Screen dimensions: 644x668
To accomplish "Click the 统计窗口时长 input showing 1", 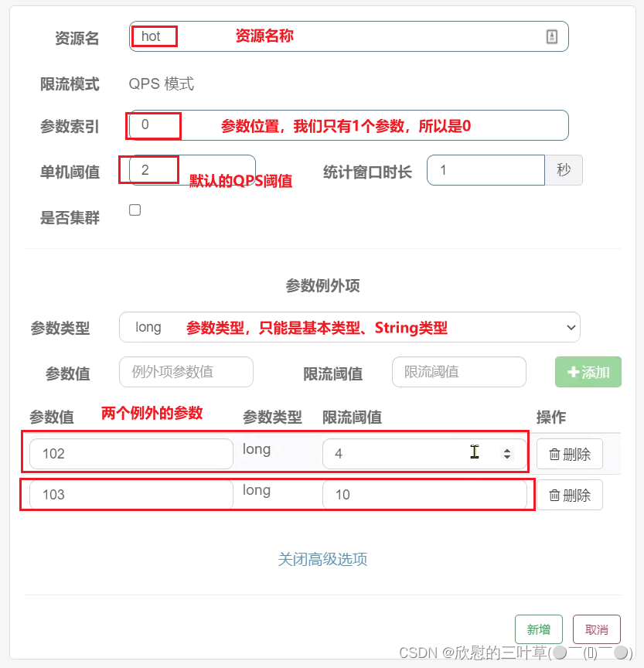I will [x=486, y=170].
